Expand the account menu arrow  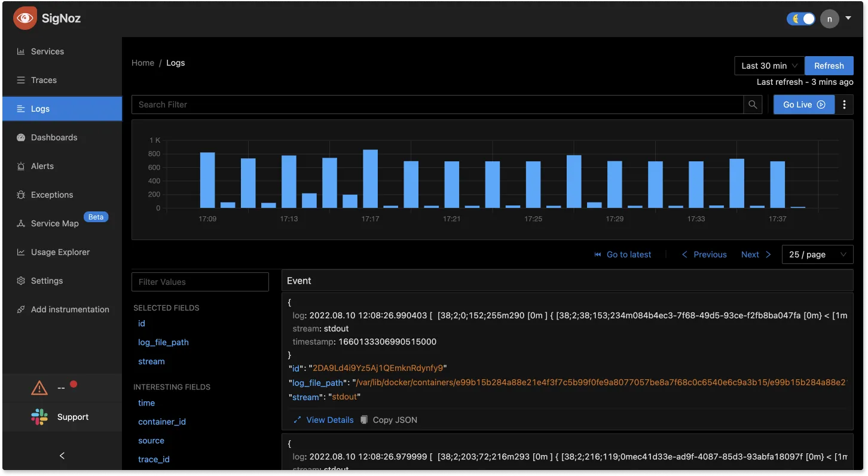click(848, 19)
